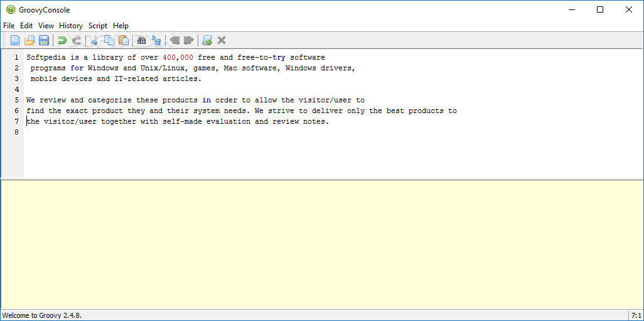Click the 7:1 cursor position indicator
644x321 pixels.
(636, 315)
